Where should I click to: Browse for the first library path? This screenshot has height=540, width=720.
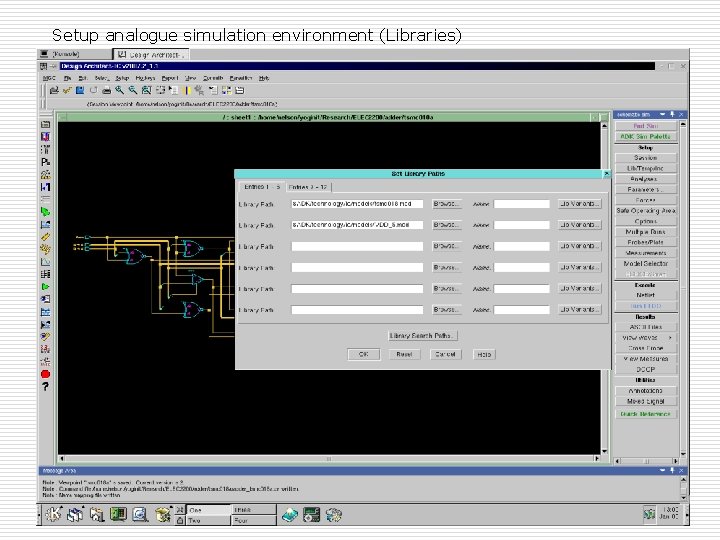tap(446, 203)
